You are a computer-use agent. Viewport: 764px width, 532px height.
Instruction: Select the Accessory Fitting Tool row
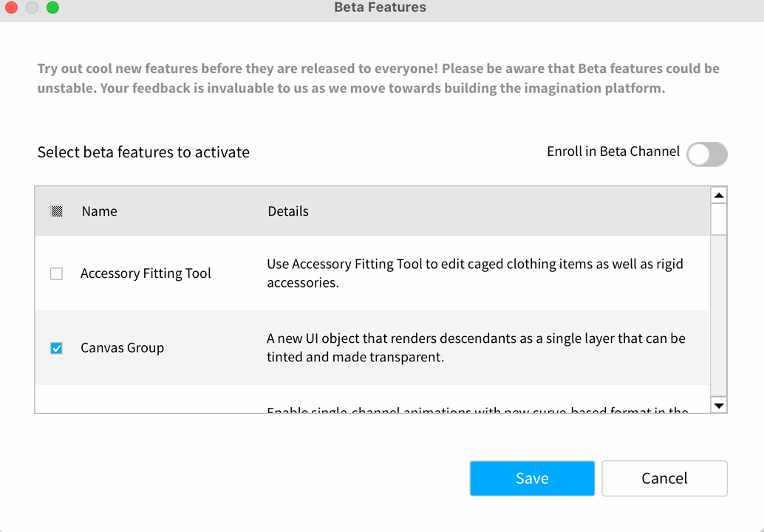[146, 273]
